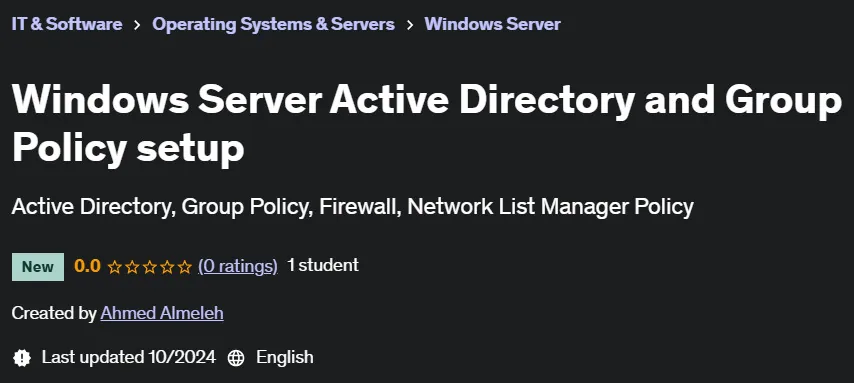Open Operating Systems & Servers breadcrumb
The width and height of the screenshot is (854, 383).
[x=273, y=24]
